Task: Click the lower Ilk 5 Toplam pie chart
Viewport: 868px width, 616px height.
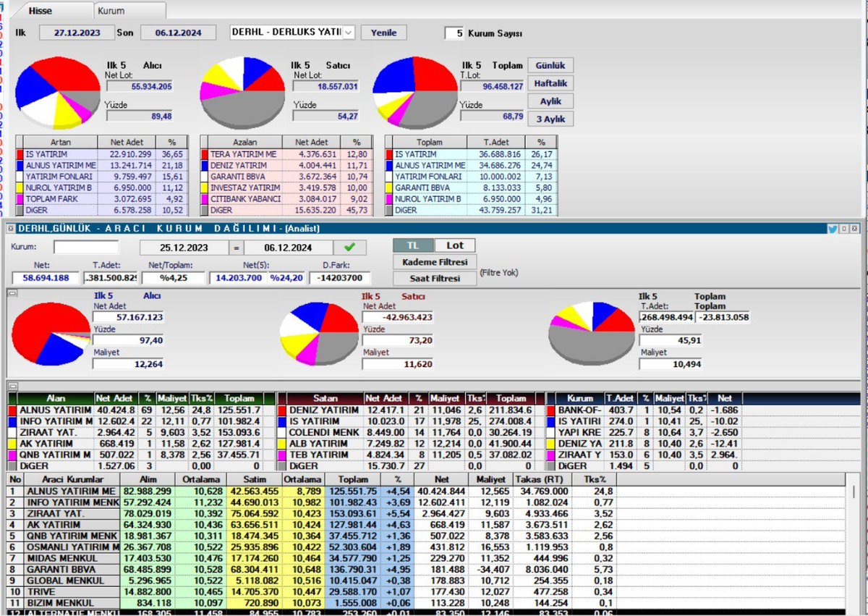Action: 592,332
